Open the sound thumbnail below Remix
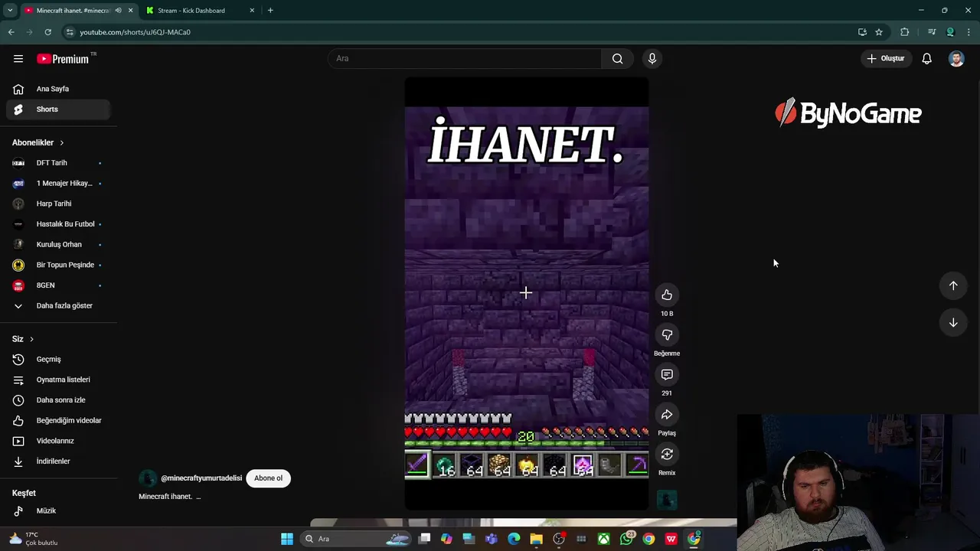This screenshot has height=551, width=980. (667, 500)
